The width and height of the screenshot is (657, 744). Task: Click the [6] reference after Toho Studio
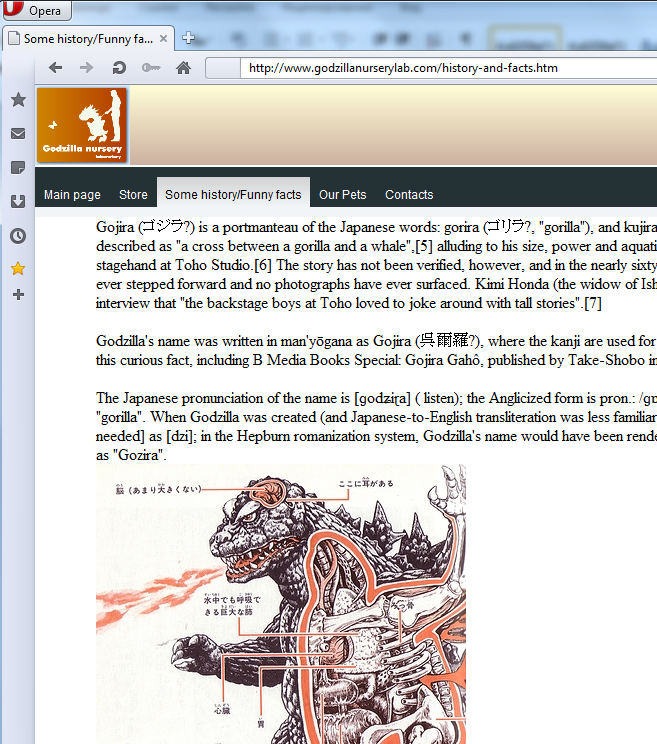click(263, 265)
